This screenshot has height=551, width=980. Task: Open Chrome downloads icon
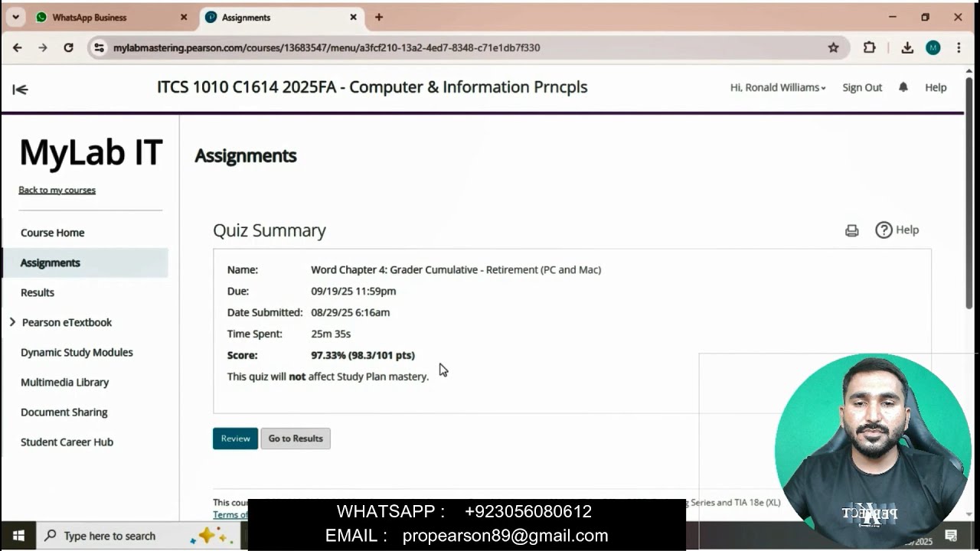pyautogui.click(x=907, y=47)
